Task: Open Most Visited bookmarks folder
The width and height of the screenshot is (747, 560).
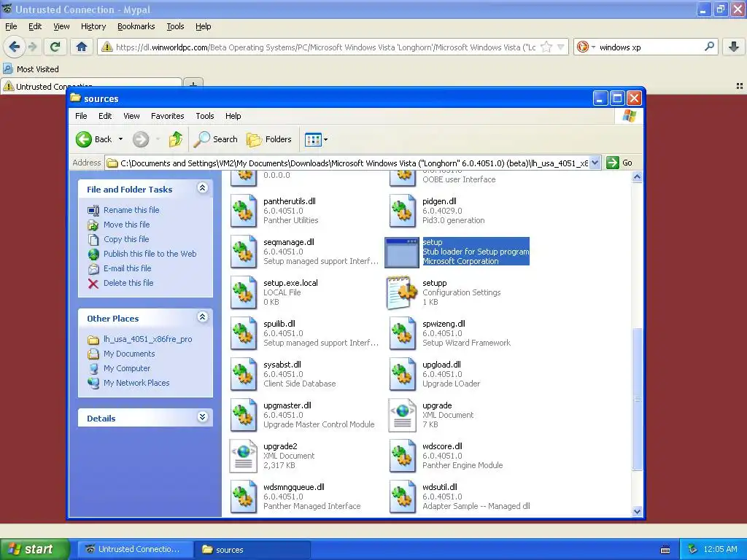Action: tap(31, 69)
